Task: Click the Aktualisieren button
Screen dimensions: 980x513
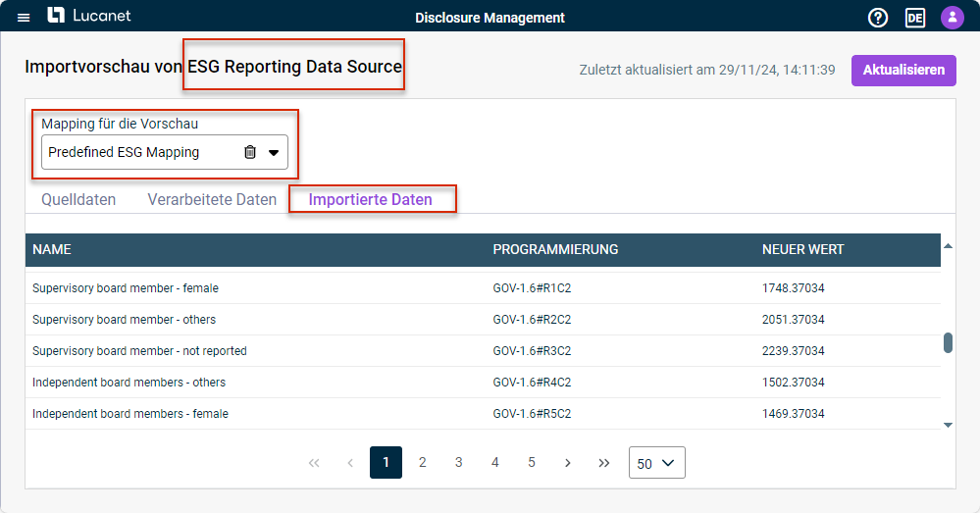Action: coord(903,70)
